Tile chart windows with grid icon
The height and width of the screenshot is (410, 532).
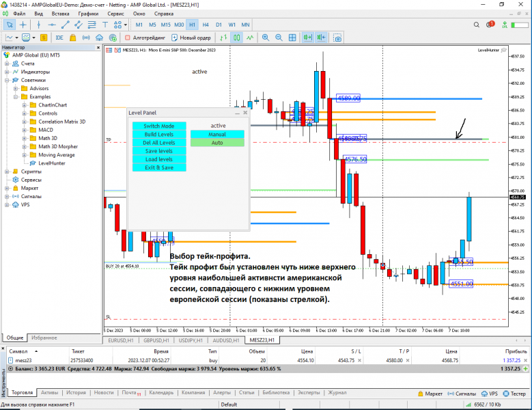[x=292, y=38]
